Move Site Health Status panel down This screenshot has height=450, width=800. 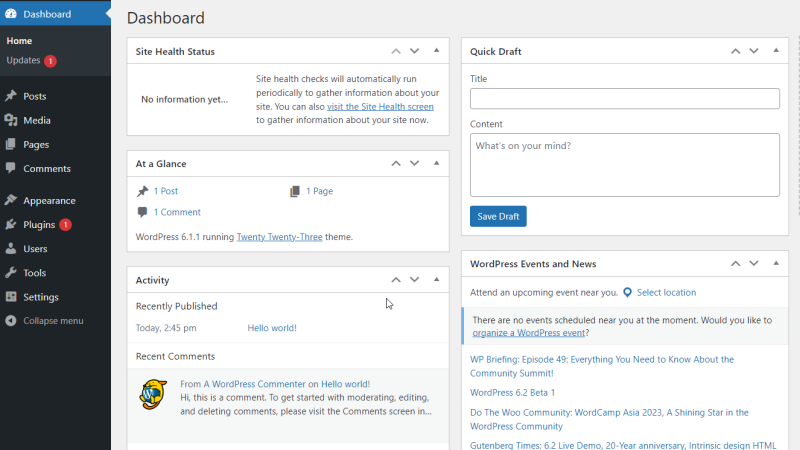(414, 51)
